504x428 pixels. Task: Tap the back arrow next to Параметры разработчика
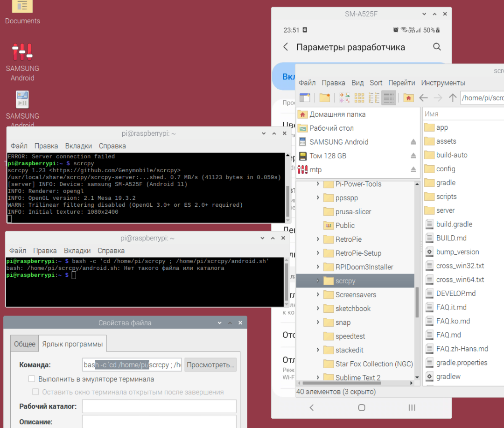pos(285,47)
